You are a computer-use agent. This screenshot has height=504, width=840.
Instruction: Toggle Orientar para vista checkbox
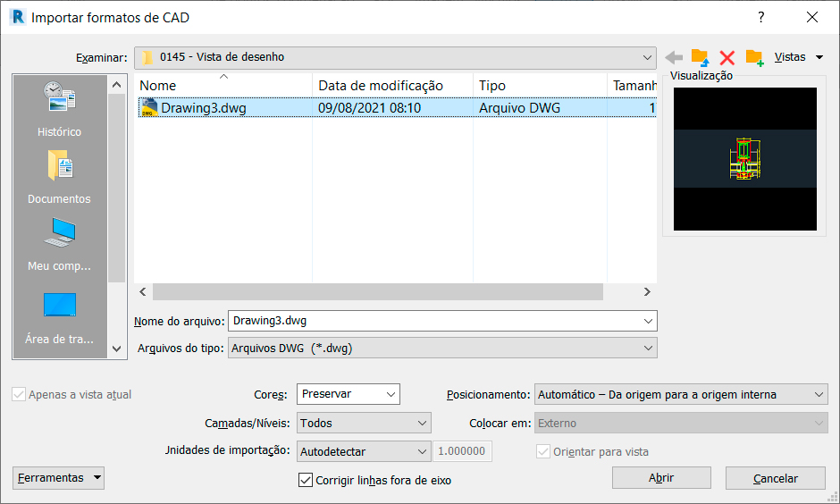542,451
